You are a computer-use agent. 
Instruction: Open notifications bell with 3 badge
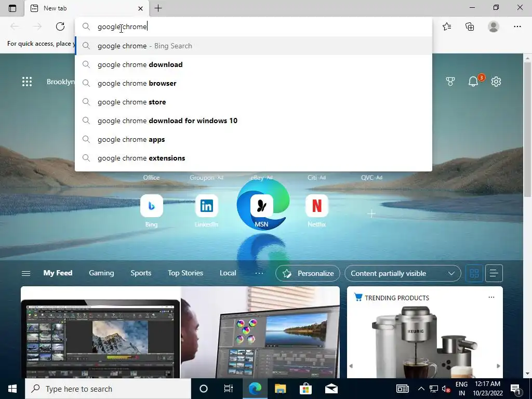tap(474, 82)
